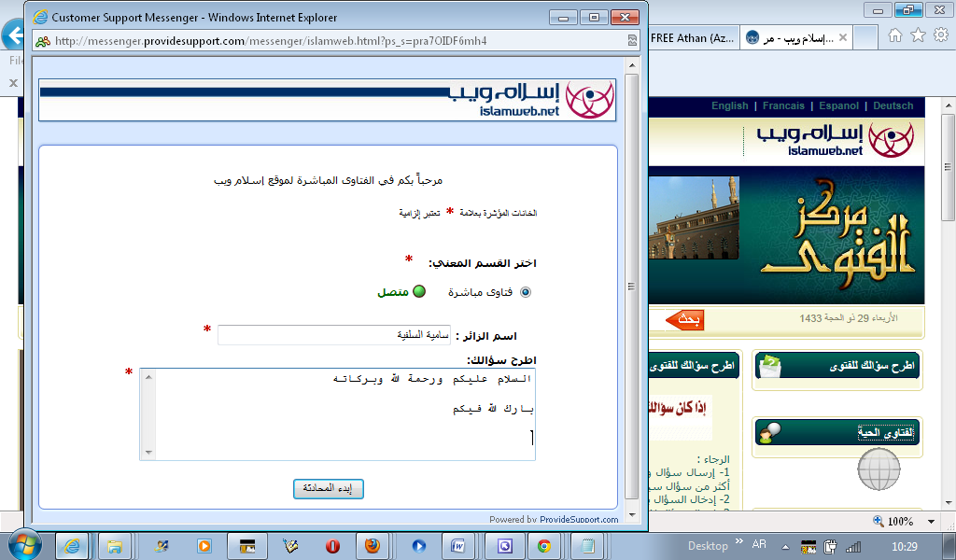956x560 pixels.
Task: Close the إسلام ويب browser tab
Action: pyautogui.click(x=843, y=37)
